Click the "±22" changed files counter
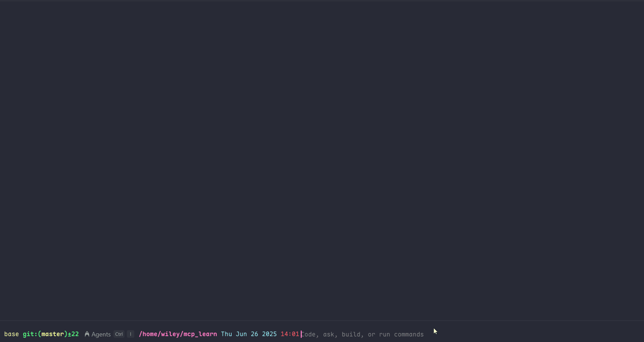644x342 pixels. click(x=74, y=334)
